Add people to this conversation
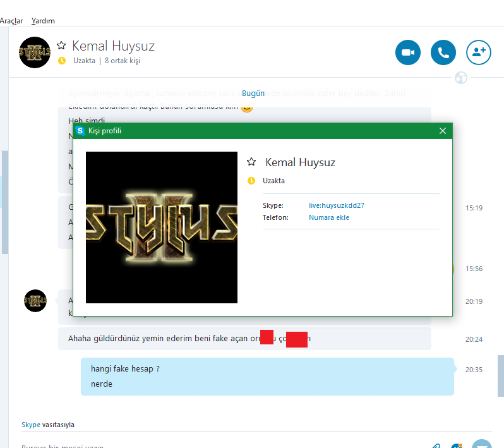 (x=479, y=52)
